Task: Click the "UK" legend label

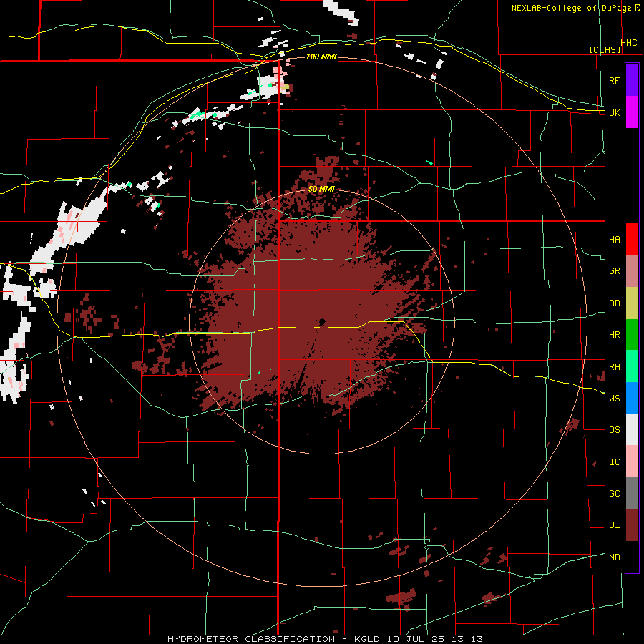Action: (614, 113)
